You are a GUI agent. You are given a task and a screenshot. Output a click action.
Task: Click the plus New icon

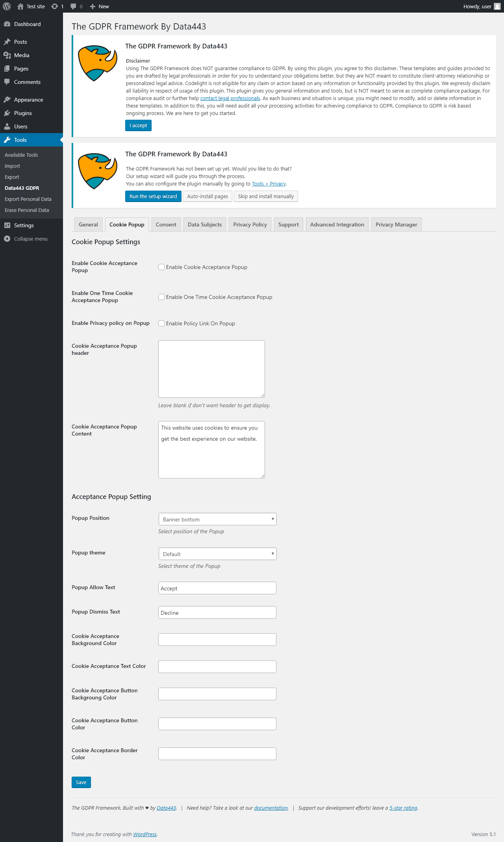[x=93, y=6]
